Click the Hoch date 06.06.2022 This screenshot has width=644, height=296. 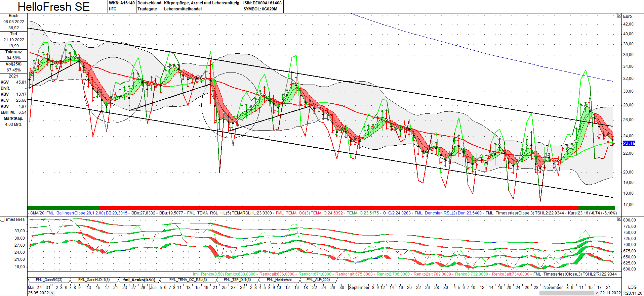pyautogui.click(x=14, y=22)
